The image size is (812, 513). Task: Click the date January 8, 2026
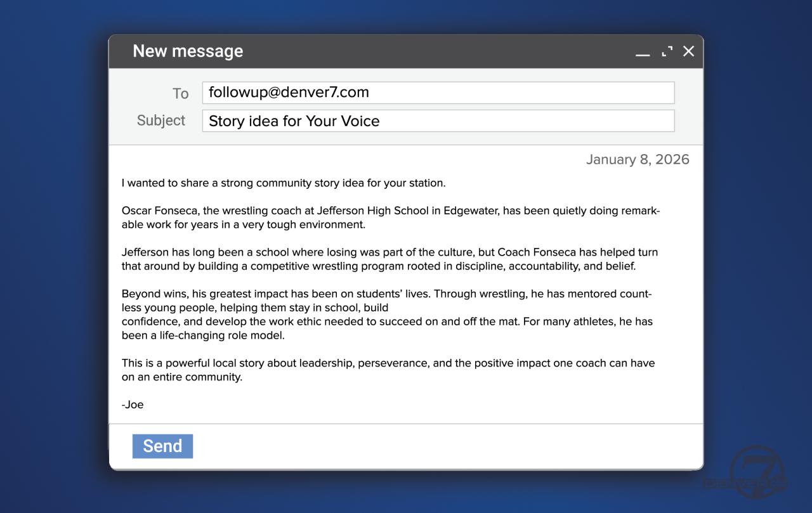[x=637, y=159]
